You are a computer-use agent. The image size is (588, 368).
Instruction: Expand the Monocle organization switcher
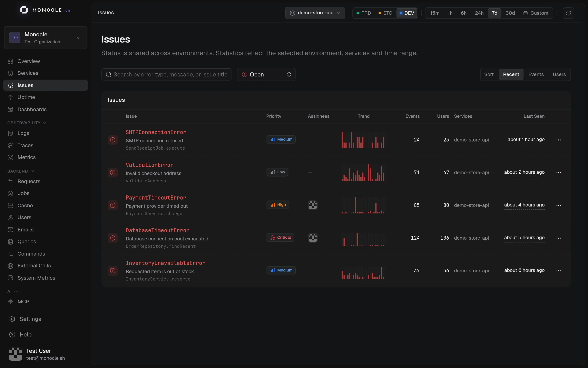46,37
